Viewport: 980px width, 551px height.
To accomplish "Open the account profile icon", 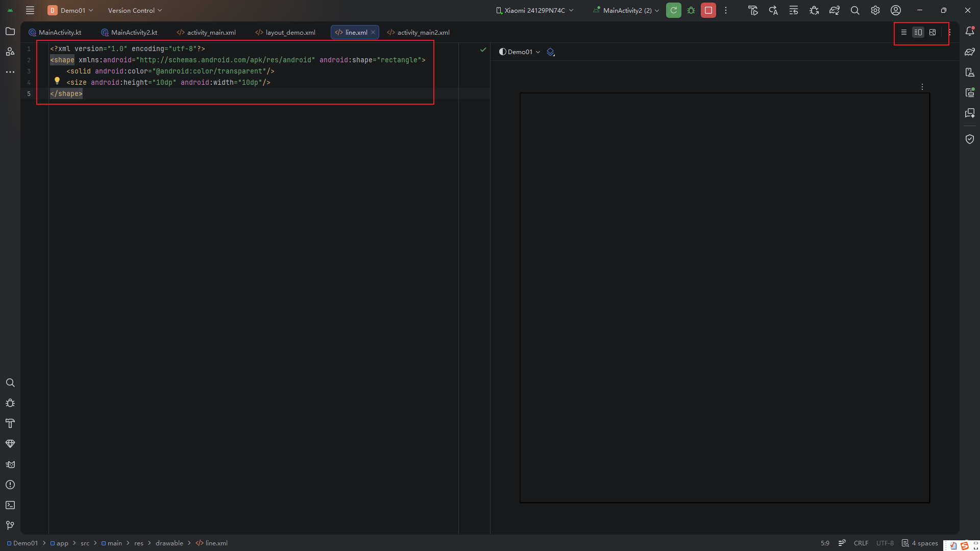I will pos(896,10).
